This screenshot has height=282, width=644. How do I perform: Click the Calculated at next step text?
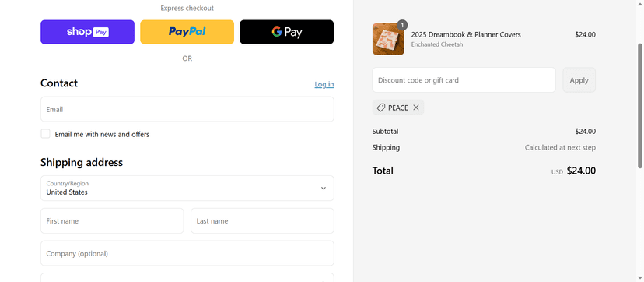pyautogui.click(x=560, y=147)
